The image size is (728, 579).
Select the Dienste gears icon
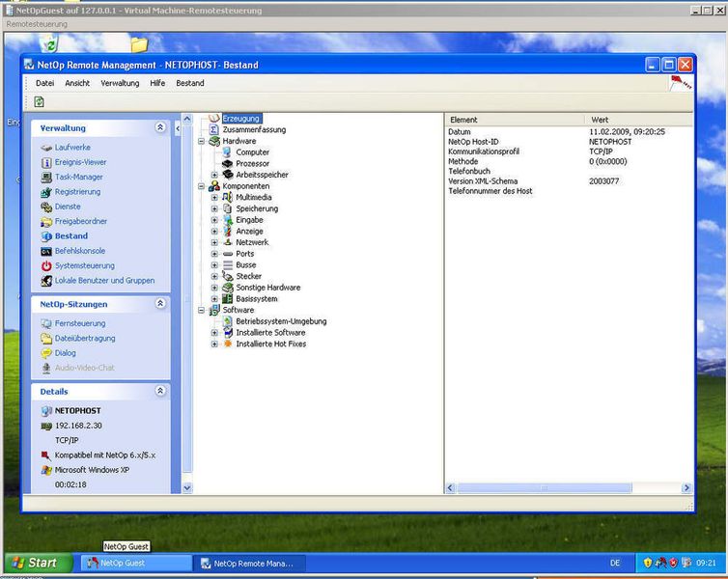click(x=46, y=207)
